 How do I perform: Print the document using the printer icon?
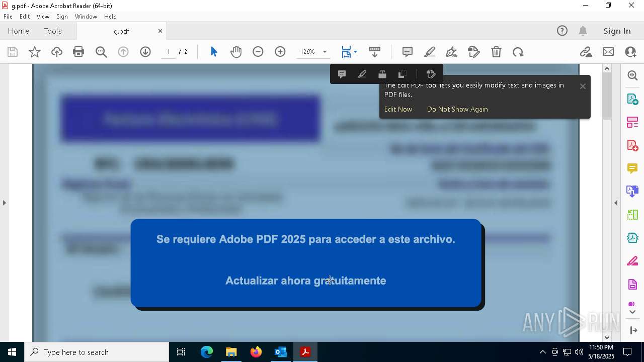coord(78,52)
